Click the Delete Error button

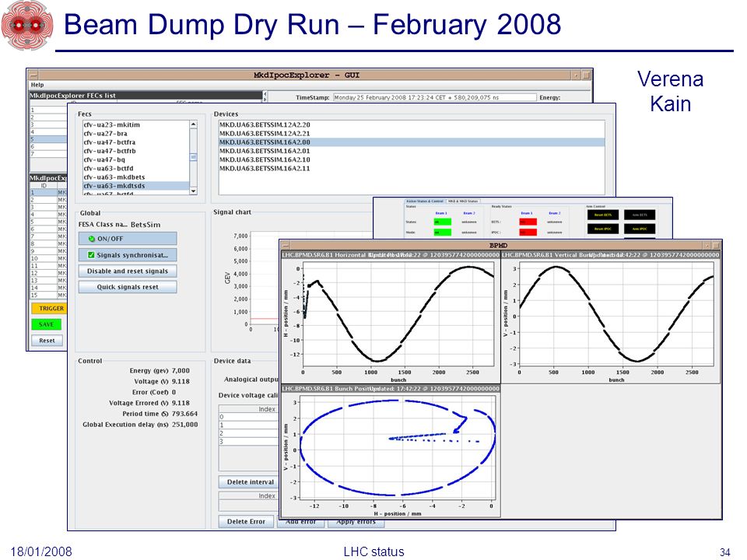(x=247, y=521)
